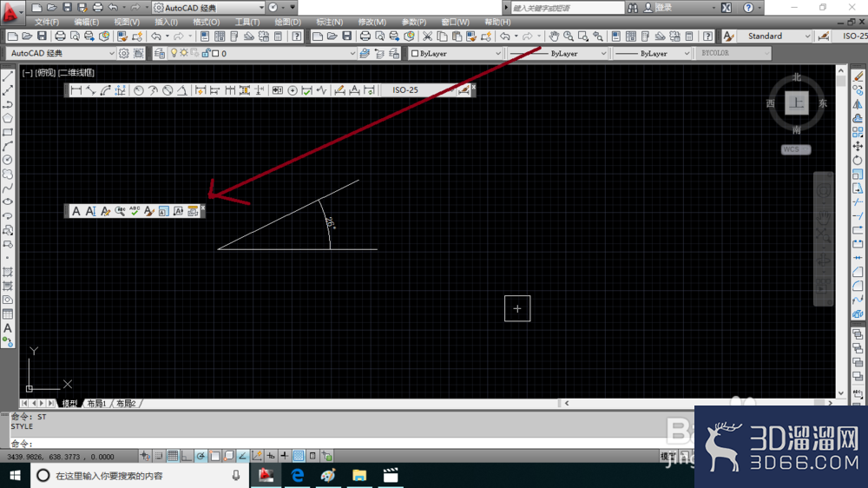The image size is (868, 488).
Task: Select the Aligned dimension tool
Action: tap(91, 90)
